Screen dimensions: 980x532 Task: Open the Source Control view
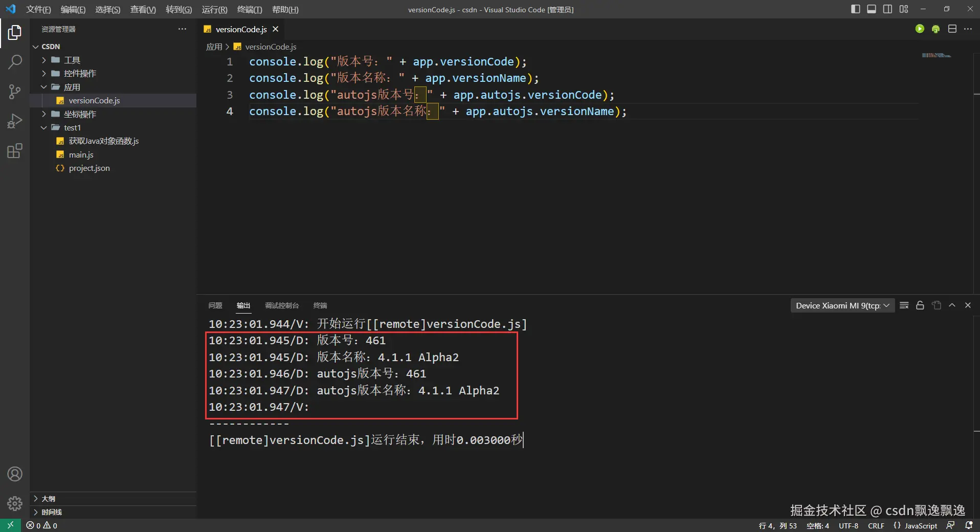point(15,92)
